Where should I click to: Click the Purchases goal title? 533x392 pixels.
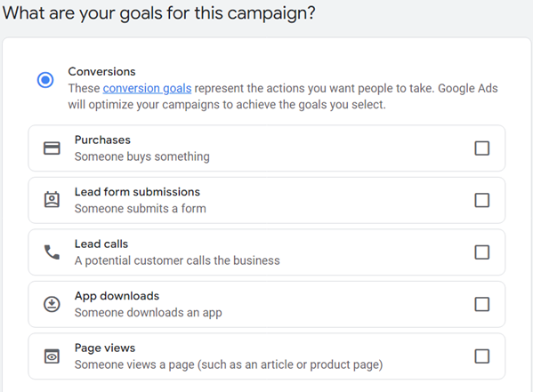[102, 140]
